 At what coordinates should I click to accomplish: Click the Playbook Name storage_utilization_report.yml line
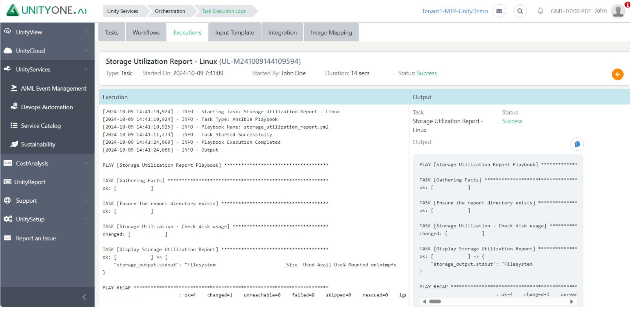215,127
